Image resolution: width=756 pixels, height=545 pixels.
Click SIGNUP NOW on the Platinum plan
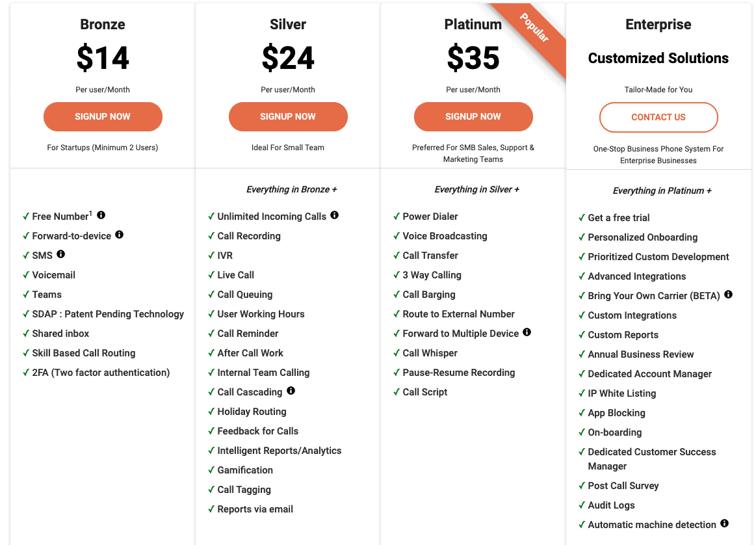[473, 117]
